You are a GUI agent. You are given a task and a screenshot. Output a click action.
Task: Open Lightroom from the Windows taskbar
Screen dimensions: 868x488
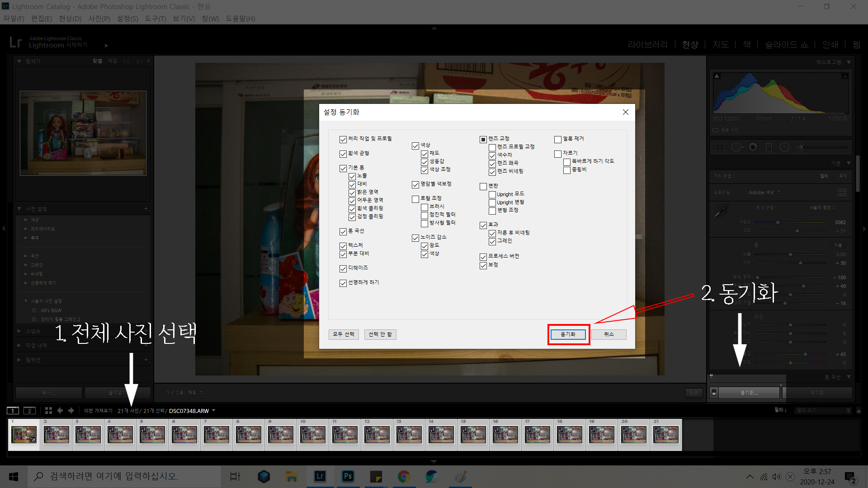click(320, 476)
